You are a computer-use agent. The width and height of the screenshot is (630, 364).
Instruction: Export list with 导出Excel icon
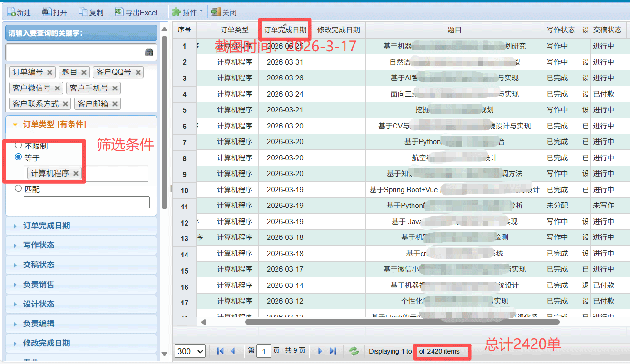118,12
